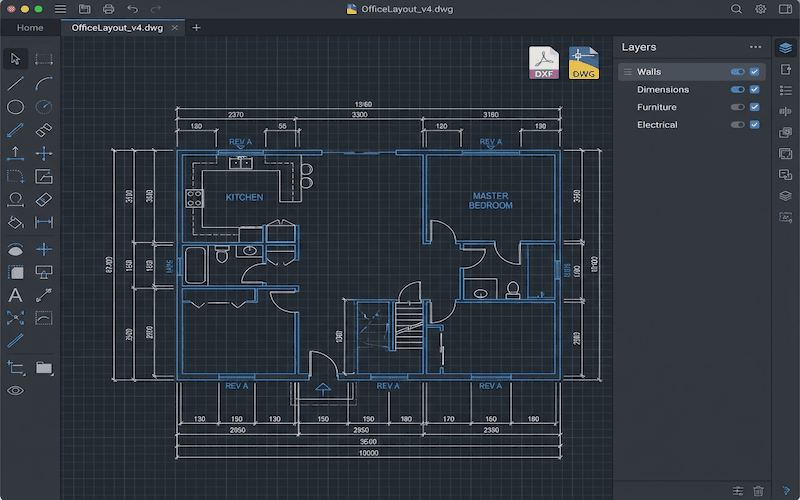Click the Walls layer drag handle
Viewport: 800px width, 500px height.
pos(628,72)
